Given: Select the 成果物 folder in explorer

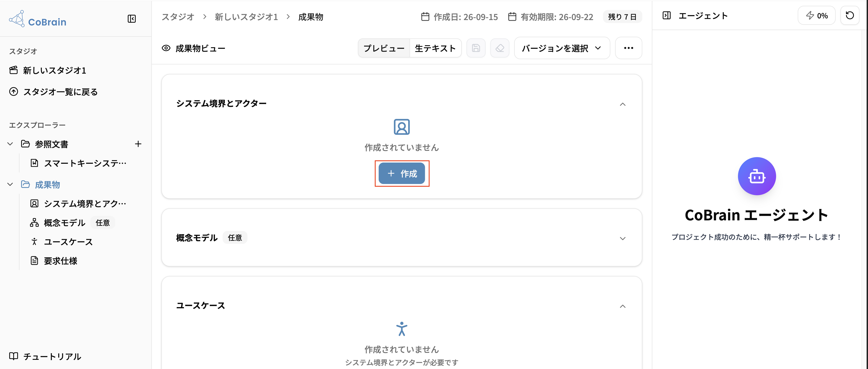Looking at the screenshot, I should [47, 184].
